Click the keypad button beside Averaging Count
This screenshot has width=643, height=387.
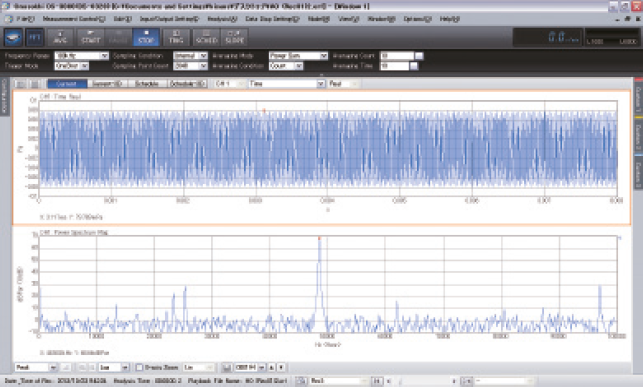pyautogui.click(x=419, y=56)
